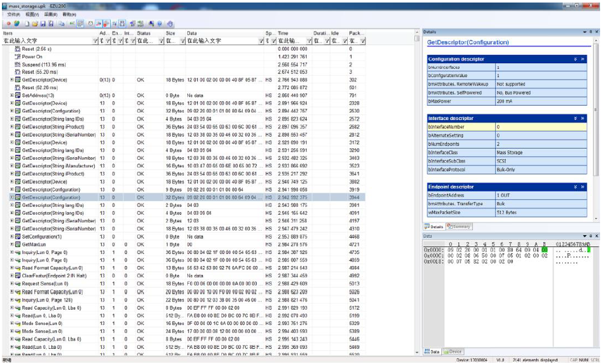Screen dimensions: 602x364
Task: Click the Suspend (113.96 ms) event icon
Action: point(18,64)
